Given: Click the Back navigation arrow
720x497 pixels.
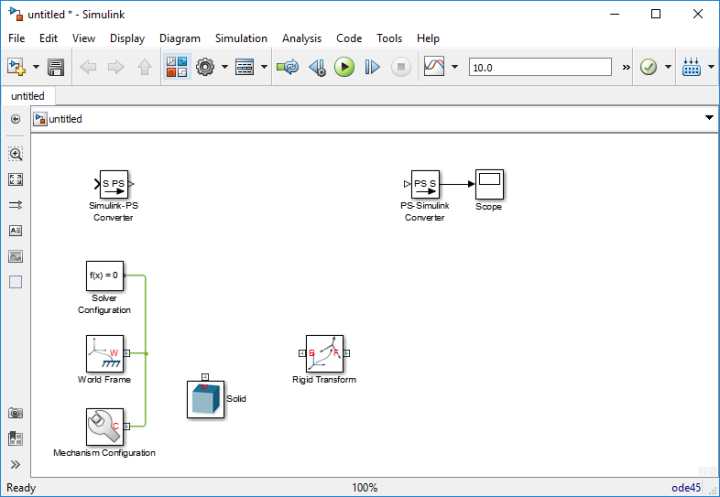Looking at the screenshot, I should [88, 67].
